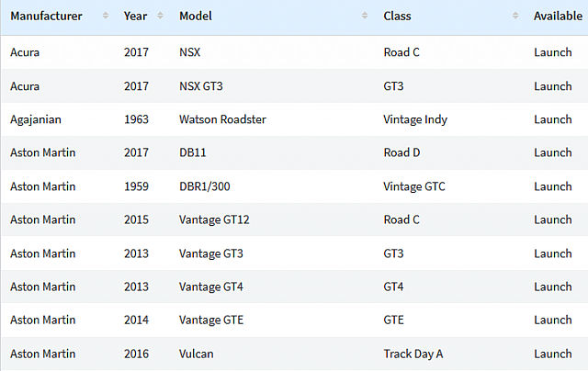Click Launch in the DBR1/300 row

click(x=553, y=186)
